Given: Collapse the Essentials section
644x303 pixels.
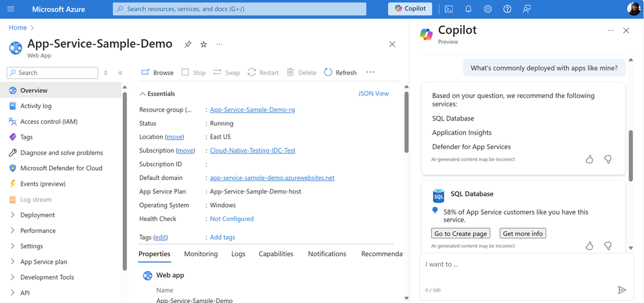Looking at the screenshot, I should tap(157, 93).
